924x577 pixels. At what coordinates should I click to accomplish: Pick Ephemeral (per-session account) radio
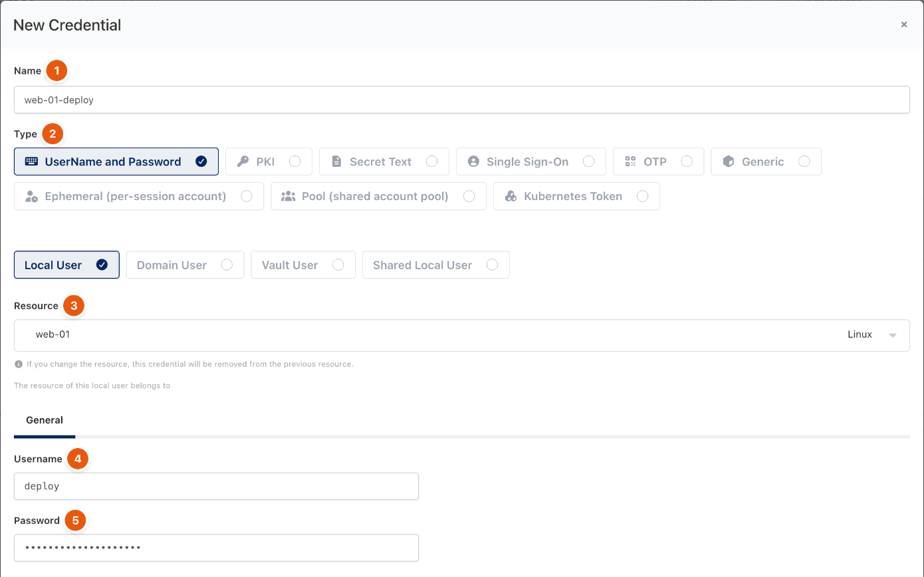[x=247, y=196]
